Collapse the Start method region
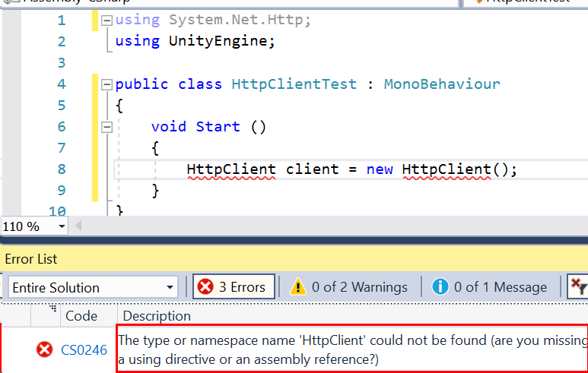588x373 pixels. [107, 128]
